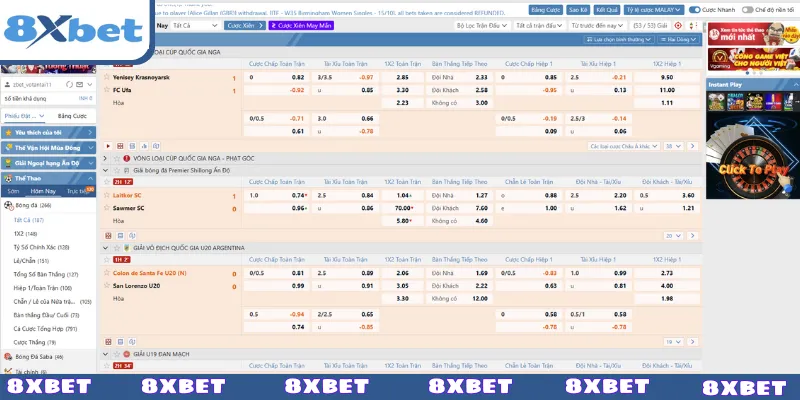The height and width of the screenshot is (400, 800).
Task: Expand the Thế Vận Hội Mùa Đông section
Action: (52, 146)
